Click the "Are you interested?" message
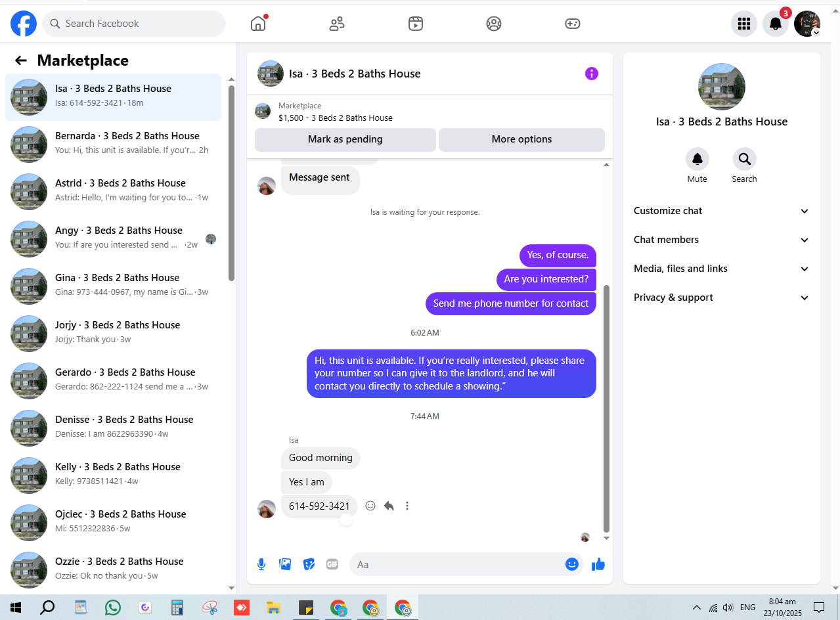 pyautogui.click(x=546, y=279)
